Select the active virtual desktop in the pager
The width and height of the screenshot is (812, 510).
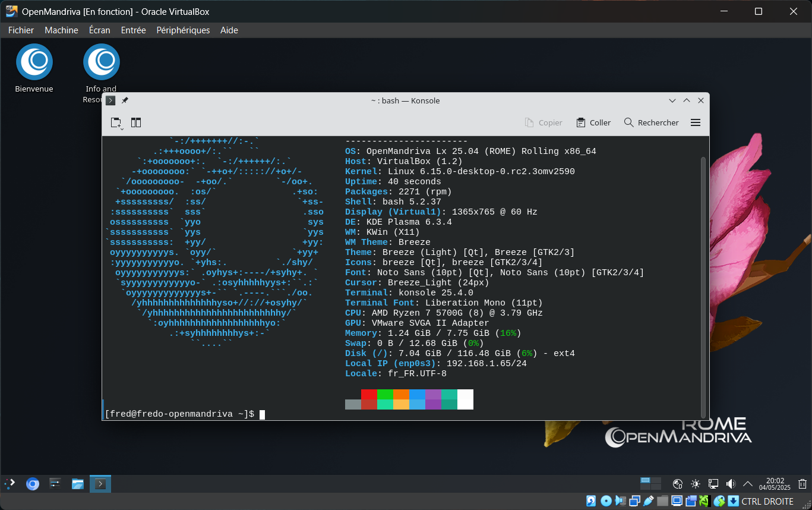(645, 480)
